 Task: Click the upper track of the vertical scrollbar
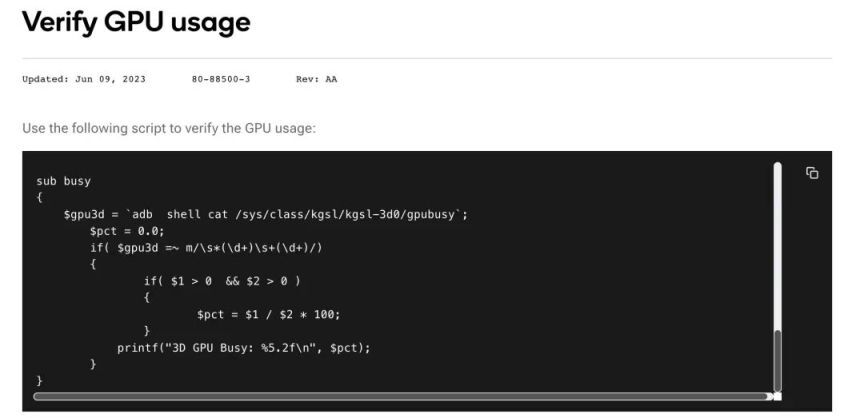777,245
